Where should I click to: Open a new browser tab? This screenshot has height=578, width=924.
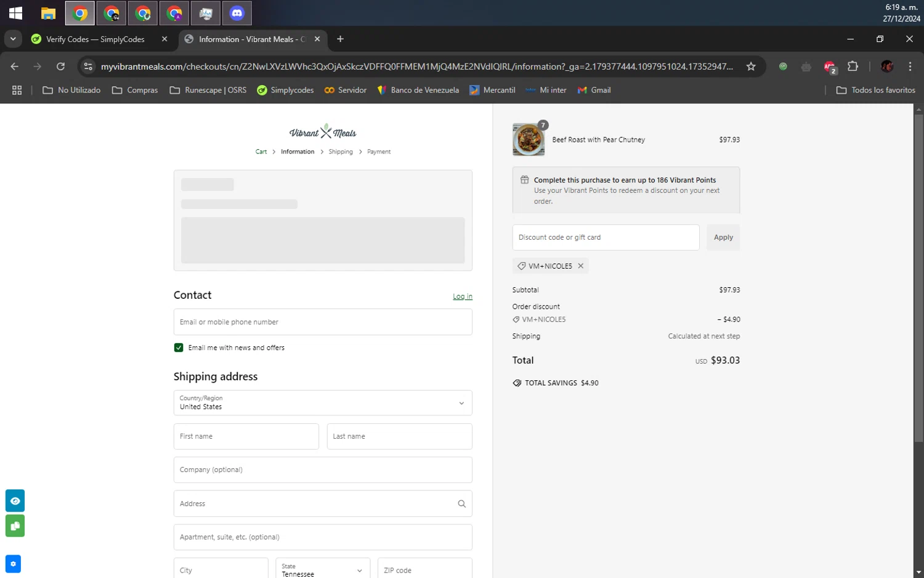click(x=340, y=39)
